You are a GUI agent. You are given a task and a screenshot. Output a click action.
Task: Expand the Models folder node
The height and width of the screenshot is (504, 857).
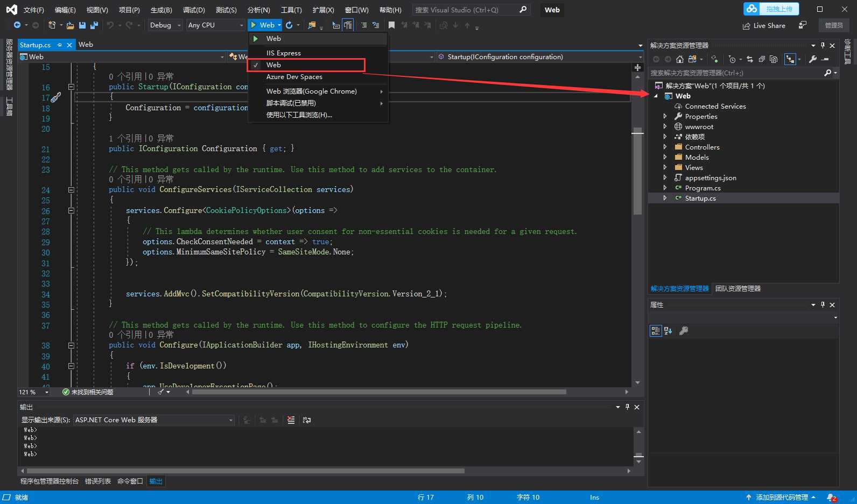(x=665, y=157)
